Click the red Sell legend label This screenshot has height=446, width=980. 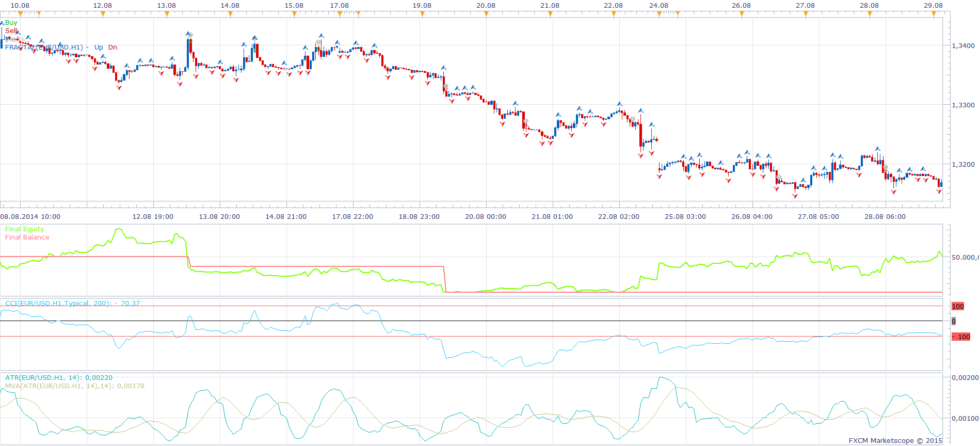click(x=11, y=31)
